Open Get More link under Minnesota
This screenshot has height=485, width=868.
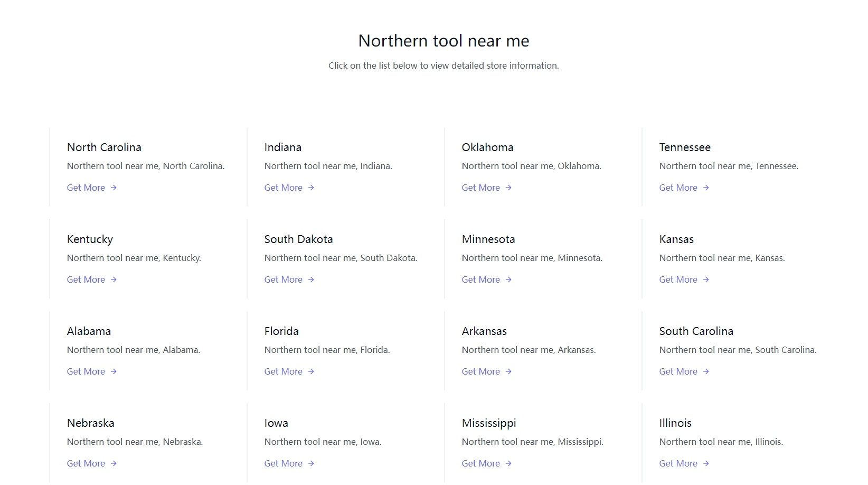pyautogui.click(x=487, y=279)
